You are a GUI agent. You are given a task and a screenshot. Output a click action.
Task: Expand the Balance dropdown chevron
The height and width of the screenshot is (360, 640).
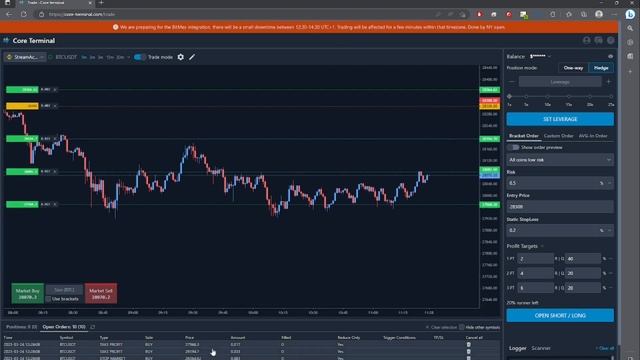coord(549,56)
